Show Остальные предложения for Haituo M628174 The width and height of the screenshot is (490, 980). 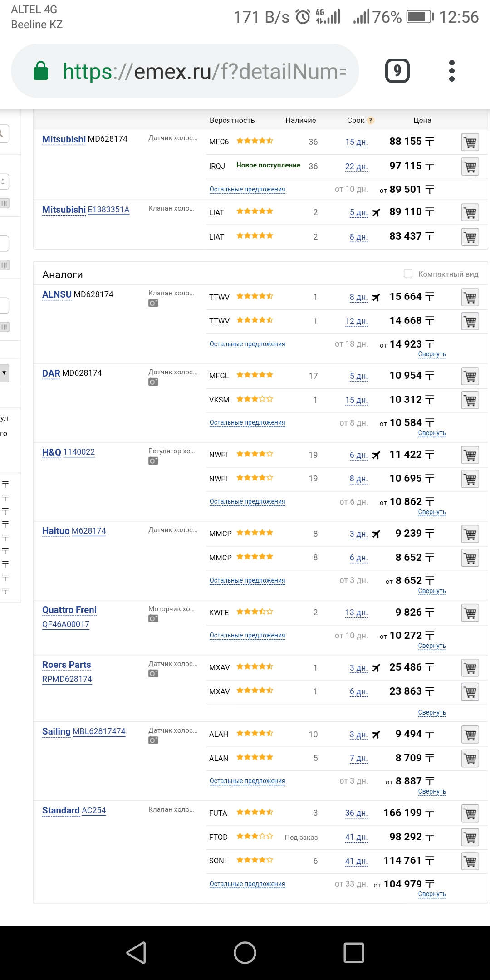[x=247, y=580]
